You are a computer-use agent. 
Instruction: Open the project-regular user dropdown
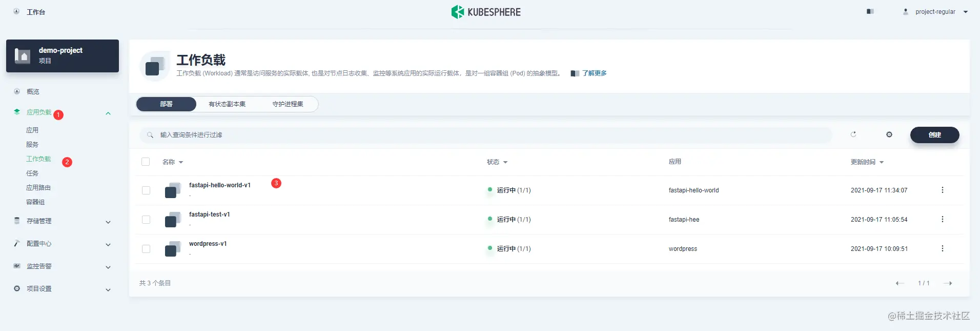coord(935,12)
